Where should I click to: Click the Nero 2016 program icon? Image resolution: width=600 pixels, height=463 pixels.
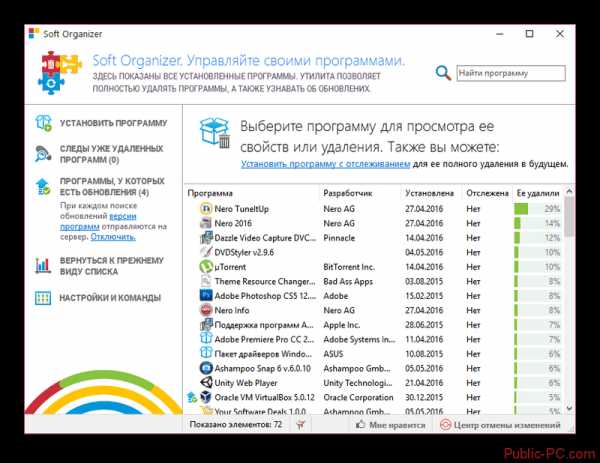206,223
